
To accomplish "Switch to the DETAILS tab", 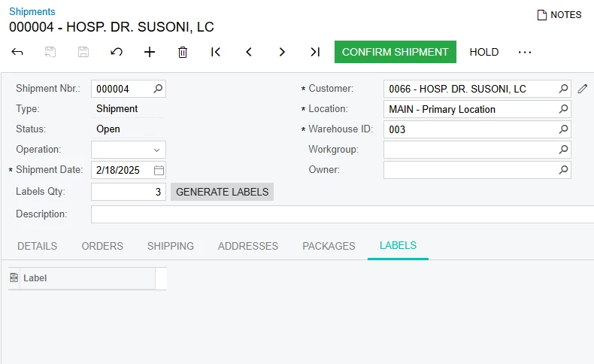I will [x=37, y=246].
